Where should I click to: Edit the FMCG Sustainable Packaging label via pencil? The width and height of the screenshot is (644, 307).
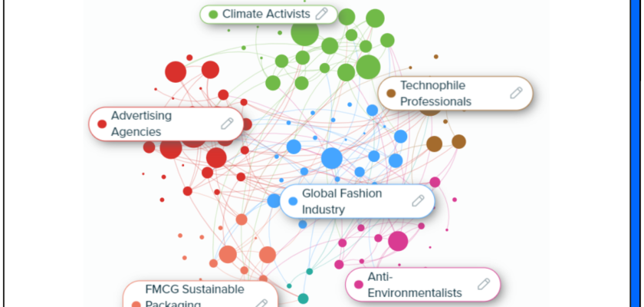pyautogui.click(x=262, y=302)
